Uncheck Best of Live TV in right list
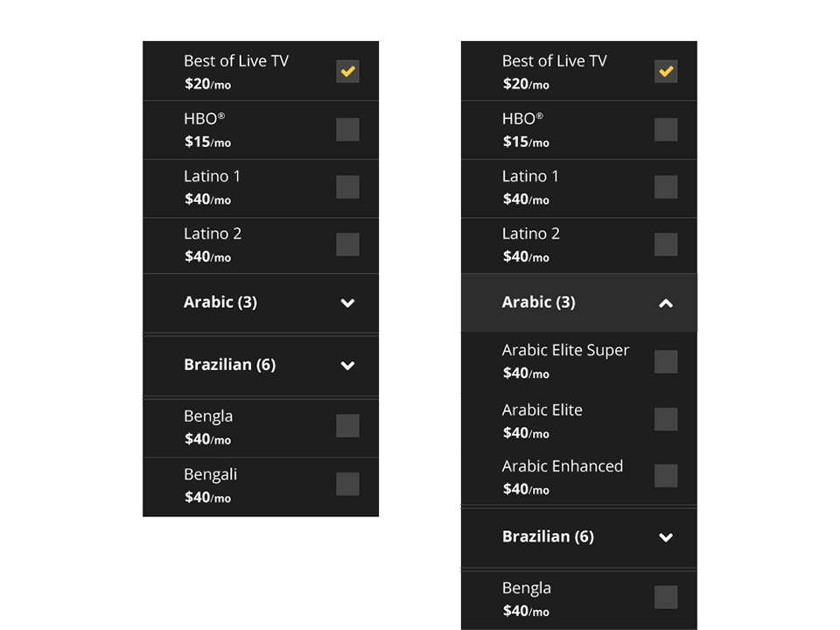Viewport: 840px width, 630px height. (x=666, y=72)
